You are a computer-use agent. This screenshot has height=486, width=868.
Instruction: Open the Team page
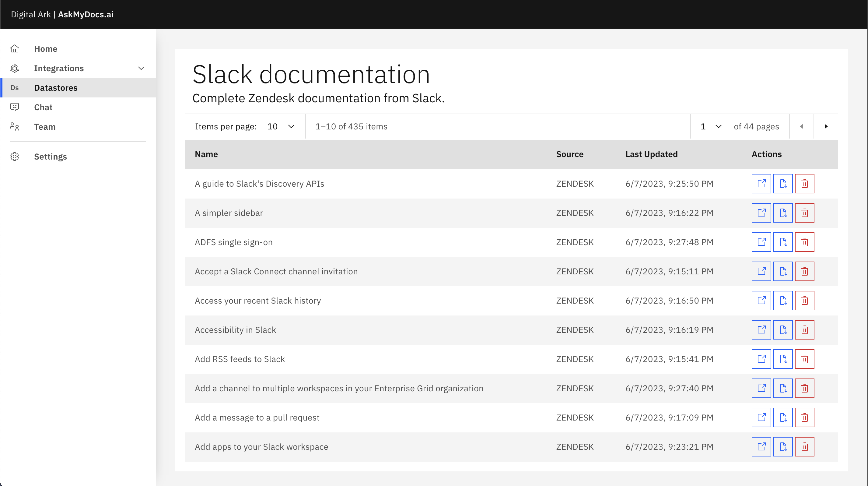[78, 127]
